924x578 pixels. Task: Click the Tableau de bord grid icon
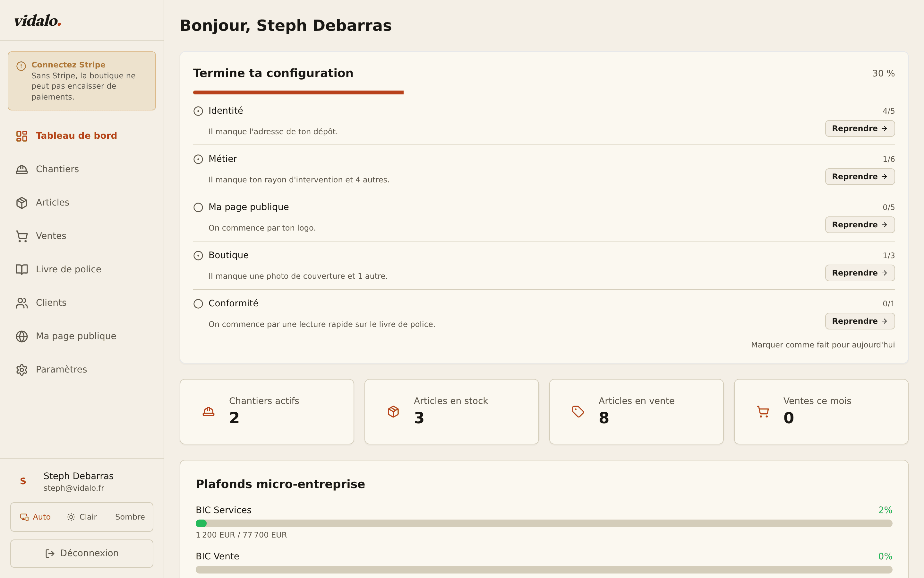point(22,136)
